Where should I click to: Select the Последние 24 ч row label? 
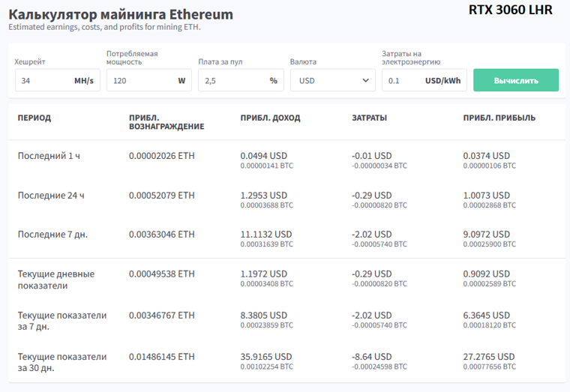(51, 195)
